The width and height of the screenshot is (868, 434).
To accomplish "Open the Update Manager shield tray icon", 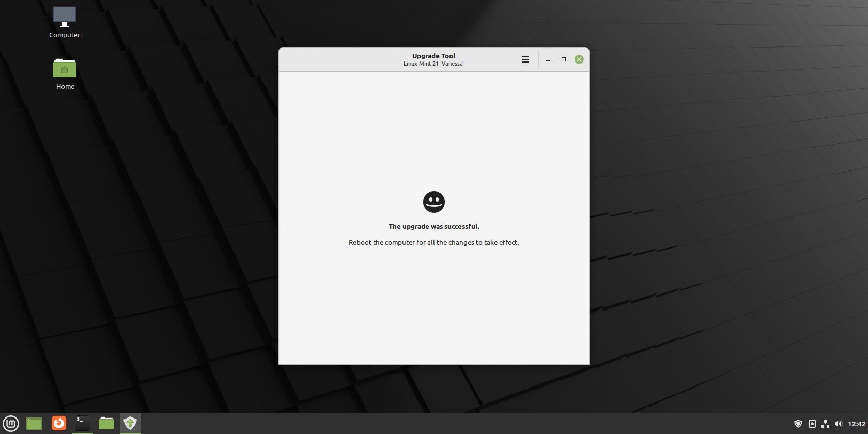I will (798, 424).
